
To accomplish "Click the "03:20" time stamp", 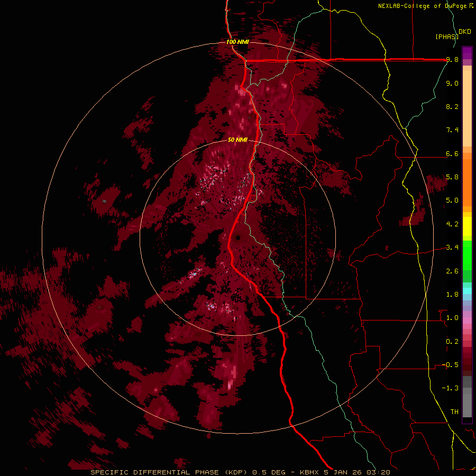I will [378, 472].
